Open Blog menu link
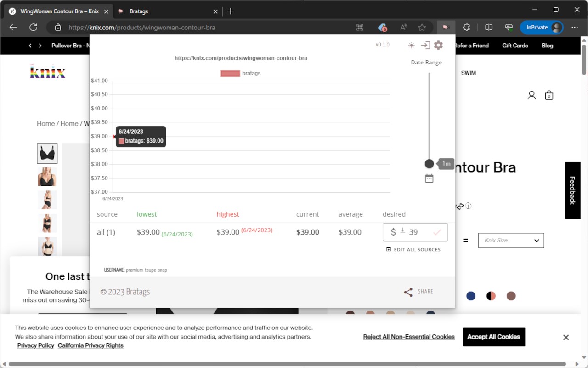 547,46
